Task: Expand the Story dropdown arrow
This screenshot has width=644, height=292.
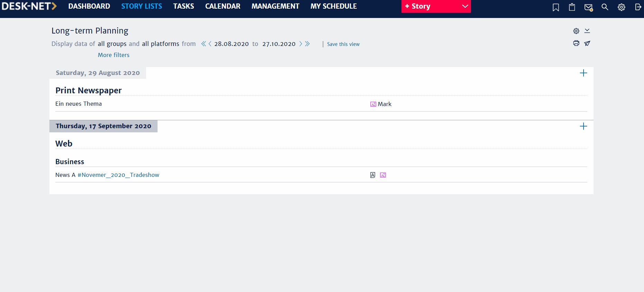Action: click(465, 7)
